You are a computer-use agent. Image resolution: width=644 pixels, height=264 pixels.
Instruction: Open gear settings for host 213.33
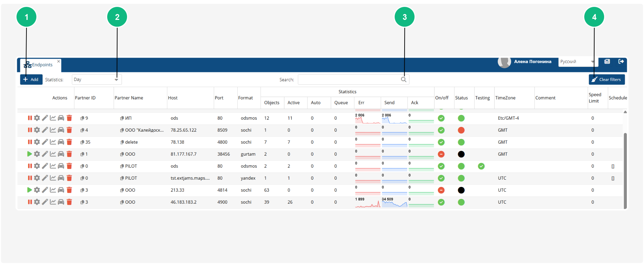point(37,190)
